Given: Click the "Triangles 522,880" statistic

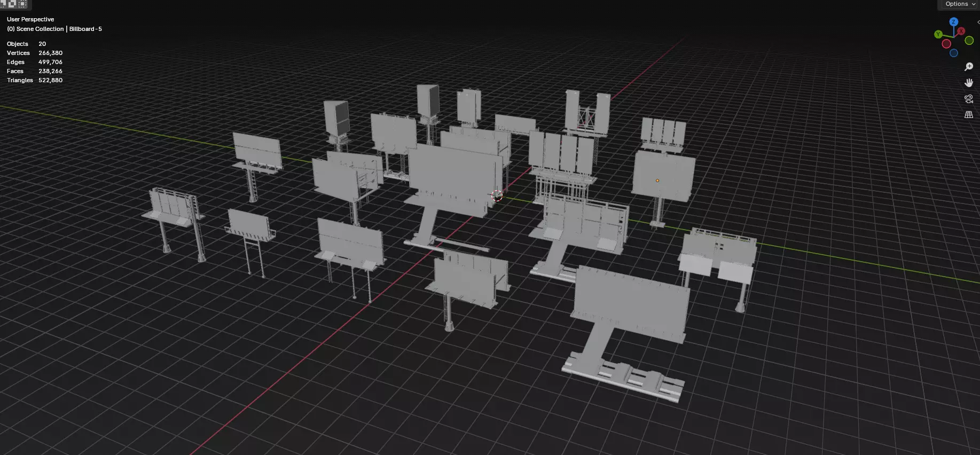Looking at the screenshot, I should tap(35, 80).
